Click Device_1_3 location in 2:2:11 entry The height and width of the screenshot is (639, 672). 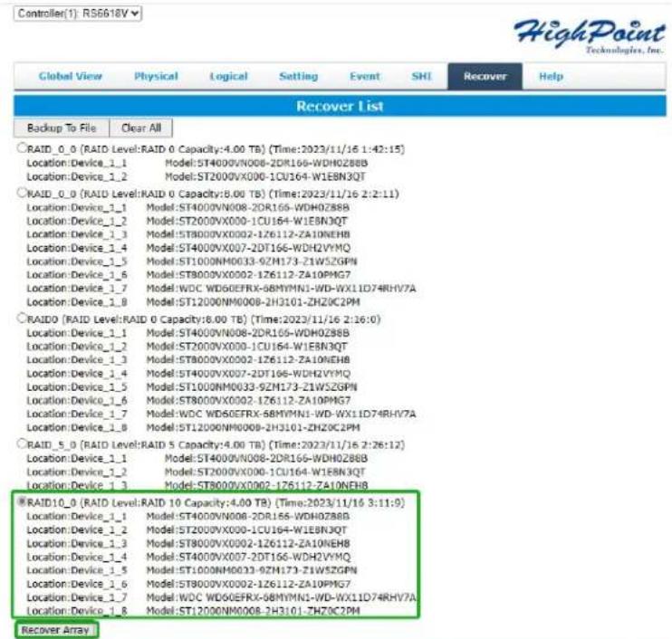(77, 234)
